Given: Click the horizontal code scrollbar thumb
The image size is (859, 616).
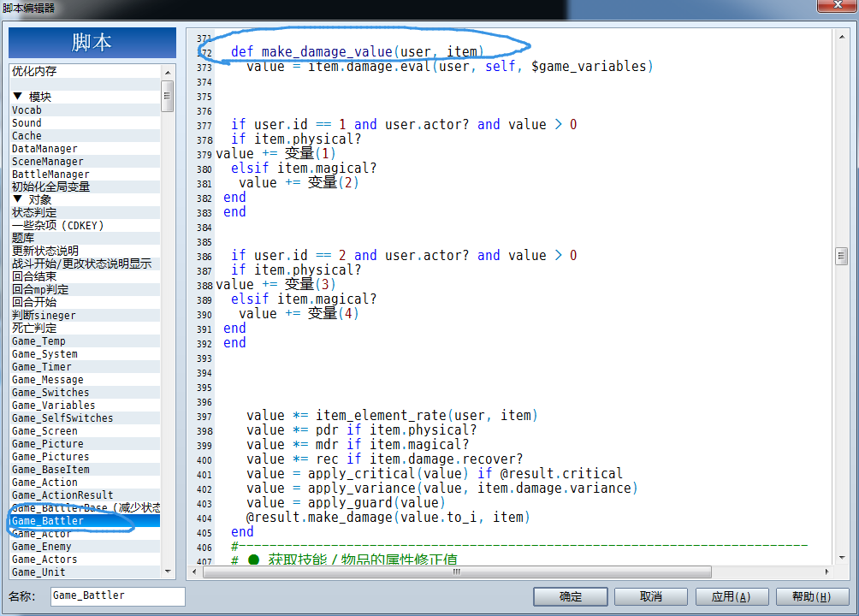Looking at the screenshot, I should [457, 572].
